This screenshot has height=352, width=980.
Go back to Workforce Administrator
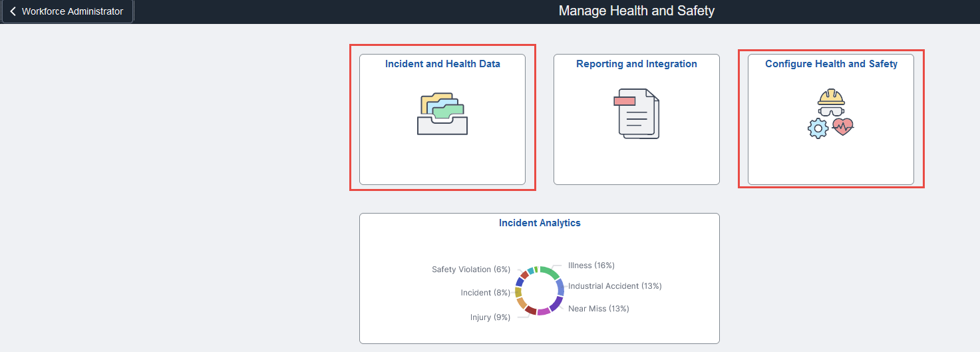67,11
